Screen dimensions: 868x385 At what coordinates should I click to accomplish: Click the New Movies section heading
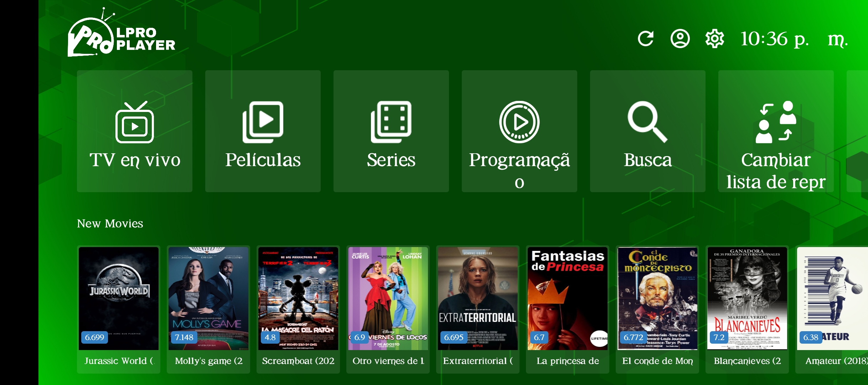110,224
